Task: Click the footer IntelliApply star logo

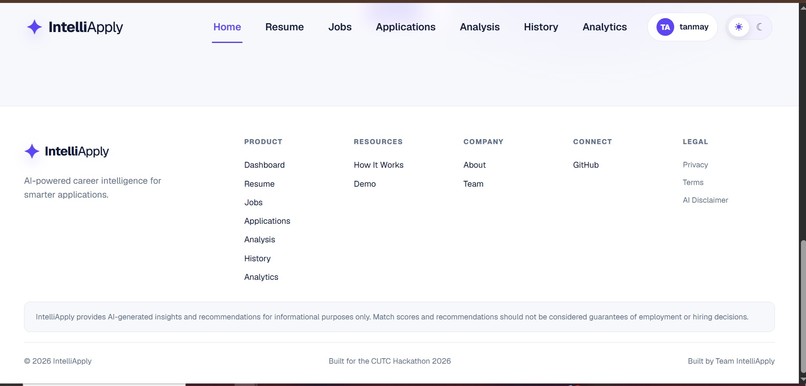Action: click(32, 151)
